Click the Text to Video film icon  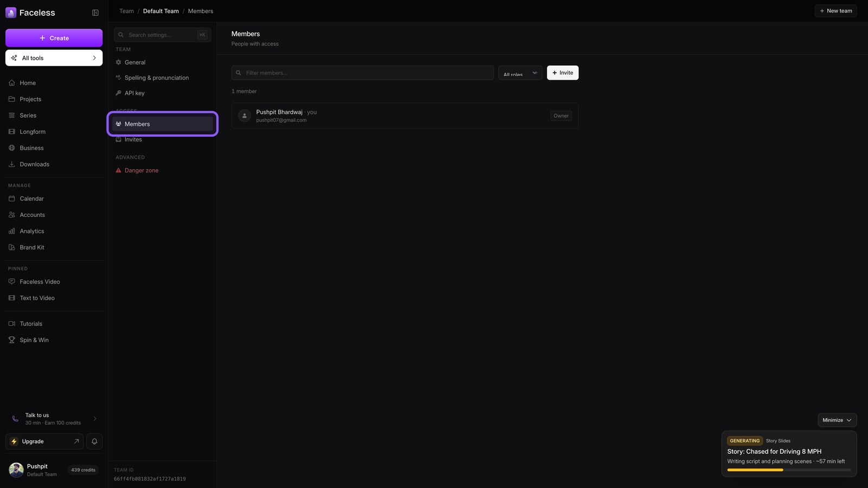[x=12, y=298]
